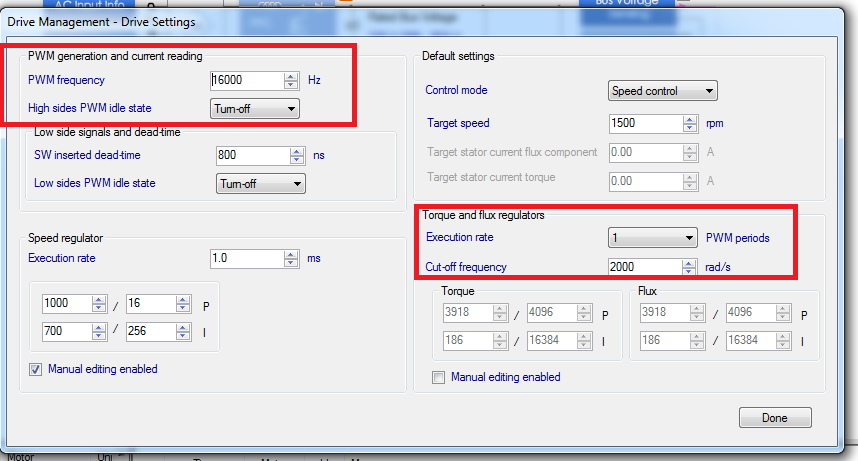
Task: Uncheck Speed regulator Manual editing enabled
Action: pos(36,370)
